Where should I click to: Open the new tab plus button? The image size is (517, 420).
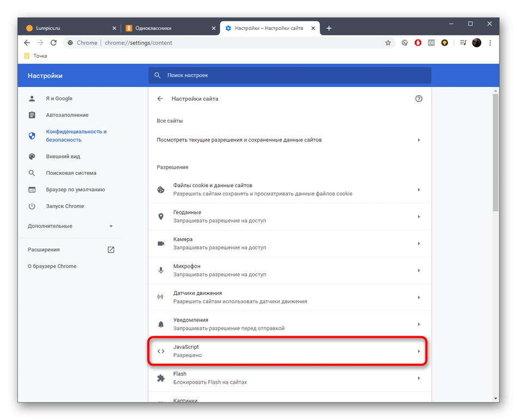point(329,28)
